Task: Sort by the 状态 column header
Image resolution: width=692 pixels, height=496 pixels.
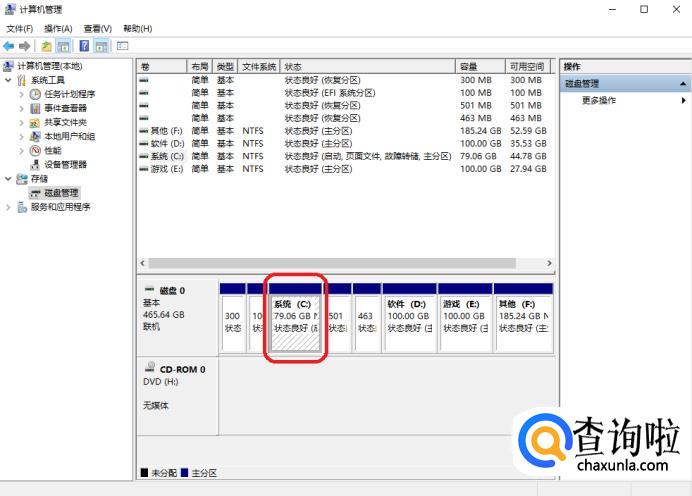Action: (x=368, y=67)
